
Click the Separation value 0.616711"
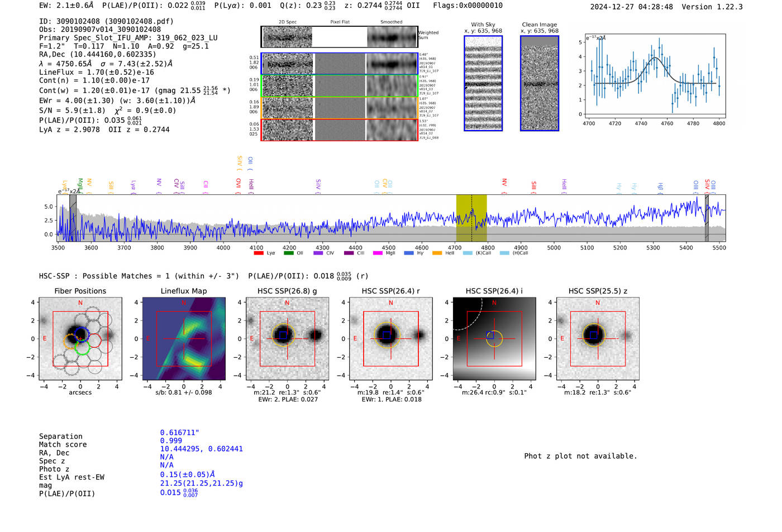coord(180,433)
